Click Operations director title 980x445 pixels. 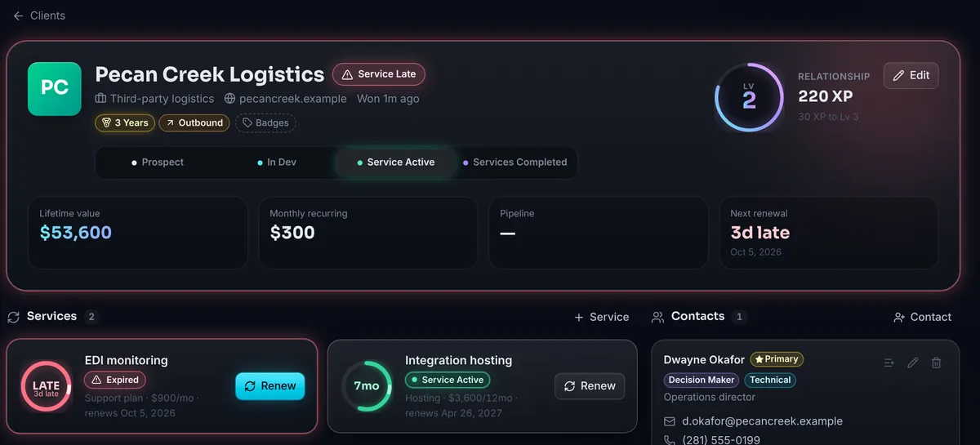710,398
